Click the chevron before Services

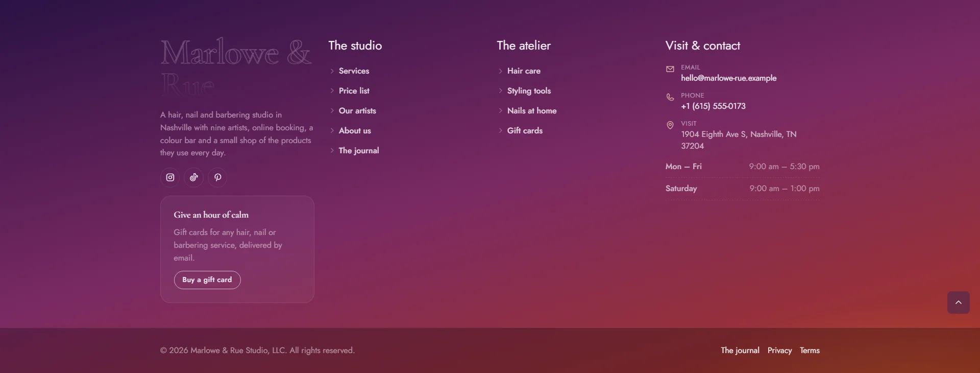point(332,71)
